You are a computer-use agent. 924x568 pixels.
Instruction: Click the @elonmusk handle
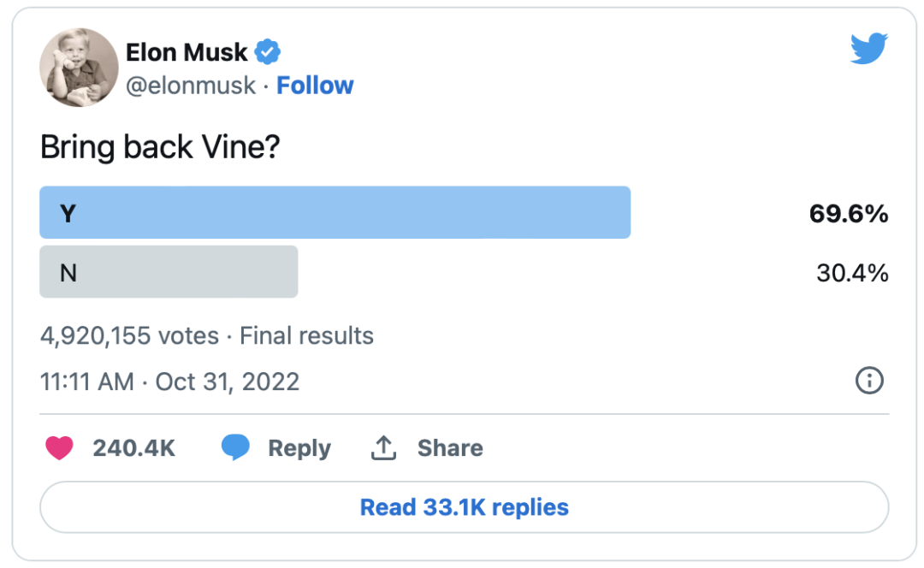point(191,86)
